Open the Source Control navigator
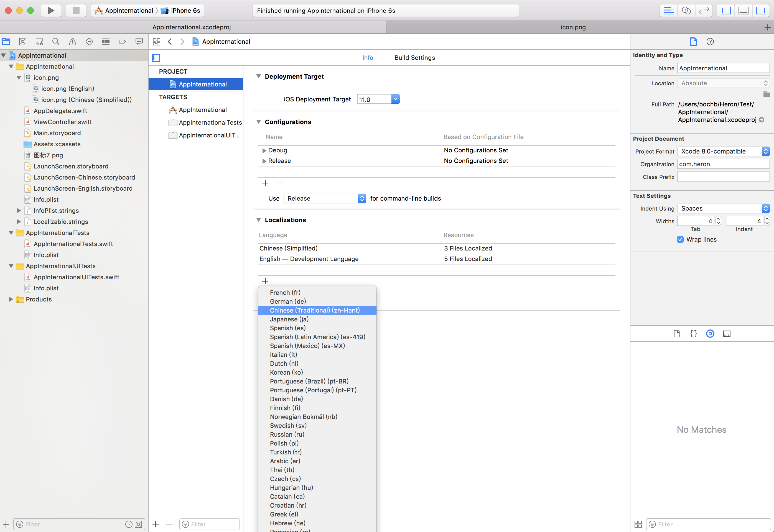Screen dimensions: 774x532 coord(23,42)
